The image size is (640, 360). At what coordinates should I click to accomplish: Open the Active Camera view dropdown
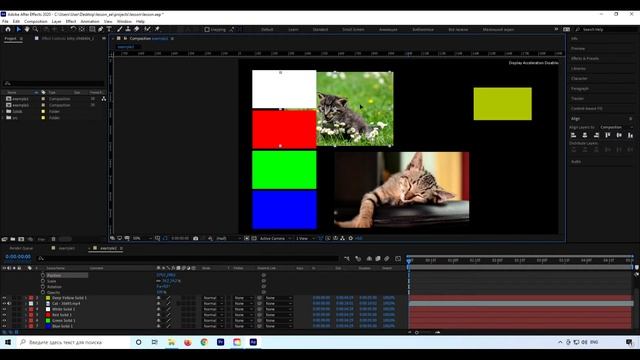[x=276, y=238]
